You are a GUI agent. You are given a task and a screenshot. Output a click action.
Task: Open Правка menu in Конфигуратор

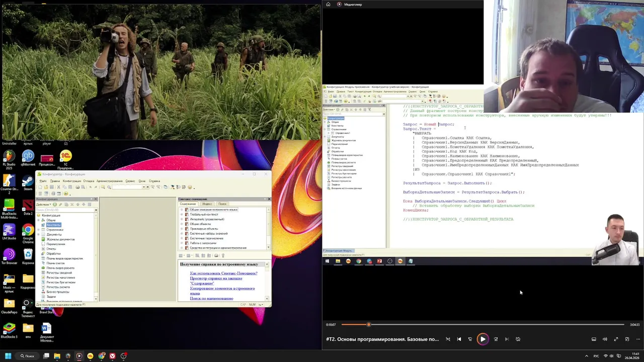pos(55,181)
